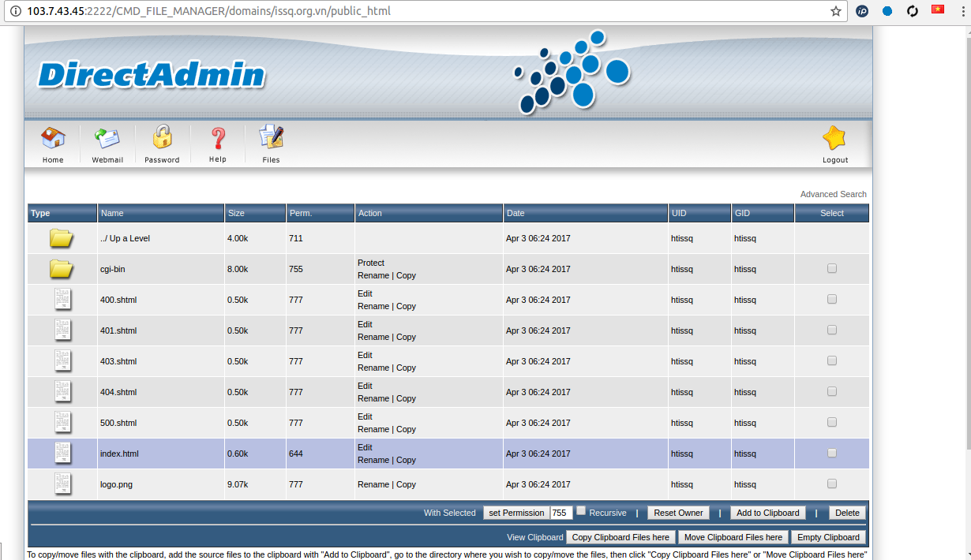Open the Files icon
Screen dimensions: 971x560
(x=272, y=138)
